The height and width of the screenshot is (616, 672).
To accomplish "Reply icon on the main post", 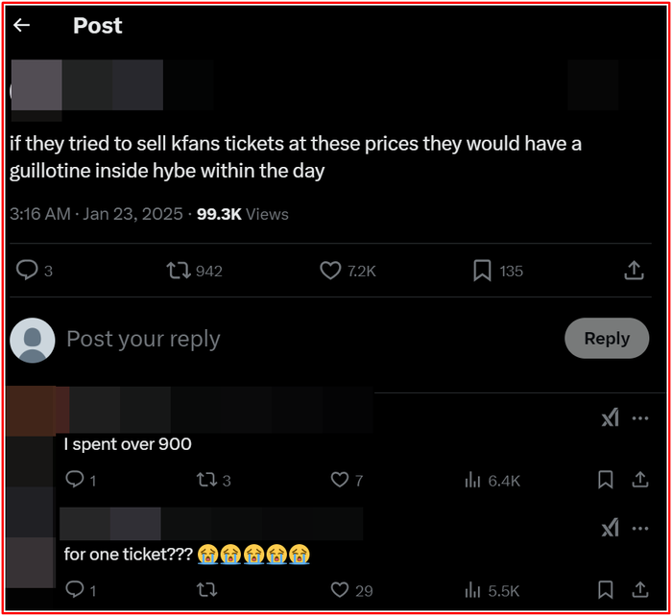I will pyautogui.click(x=28, y=272).
